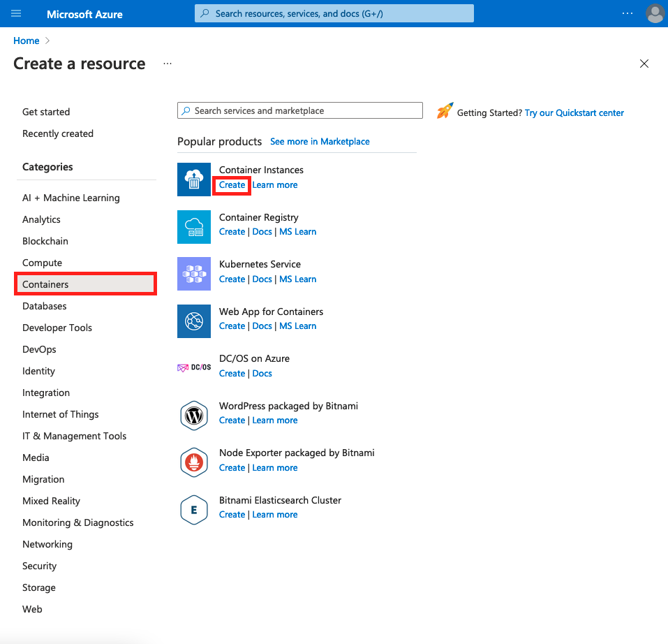Image resolution: width=668 pixels, height=644 pixels.
Task: Open MS Learn for Container Registry
Action: click(298, 232)
